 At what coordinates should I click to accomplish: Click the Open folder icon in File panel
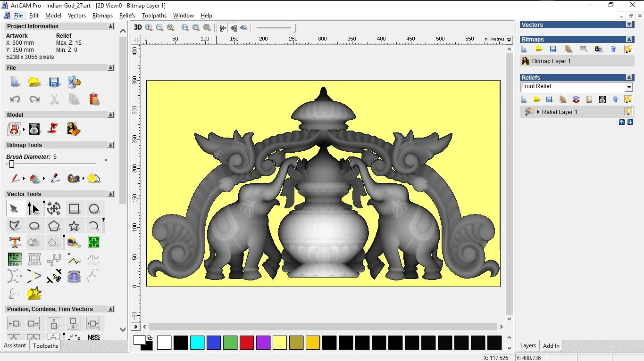34,82
